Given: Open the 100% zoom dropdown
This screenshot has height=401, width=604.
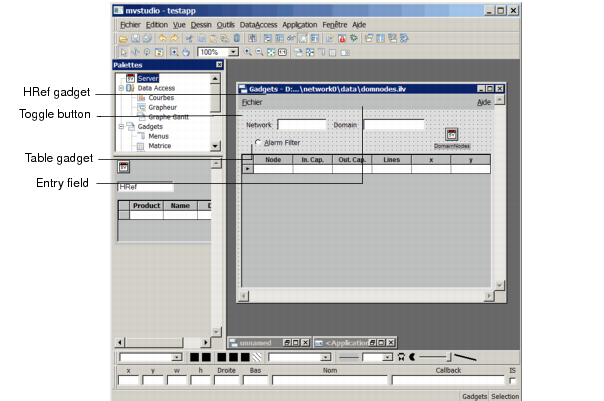Looking at the screenshot, I should (233, 52).
